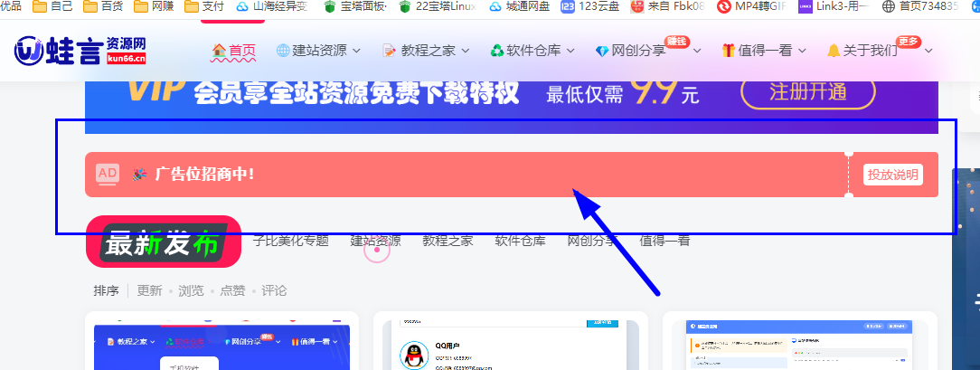
Task: Open the 网赚 bookmark folder
Action: click(x=154, y=7)
